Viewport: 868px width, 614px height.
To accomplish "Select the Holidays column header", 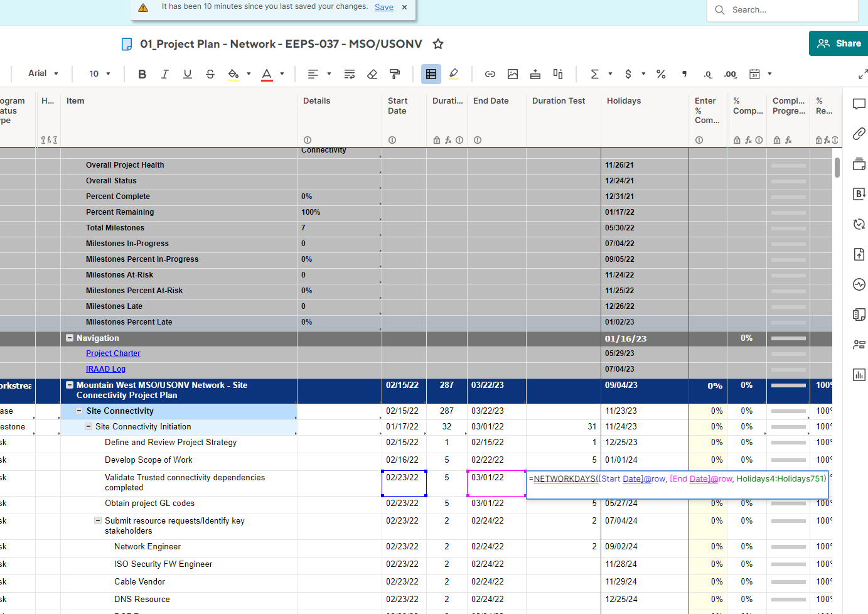I will (645, 119).
